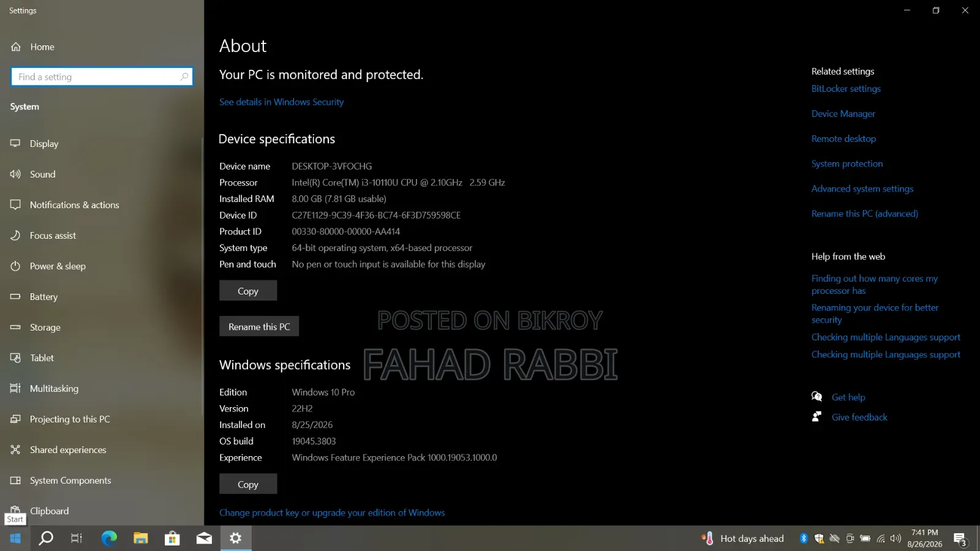
Task: Focus the Find a setting search box
Action: (102, 77)
